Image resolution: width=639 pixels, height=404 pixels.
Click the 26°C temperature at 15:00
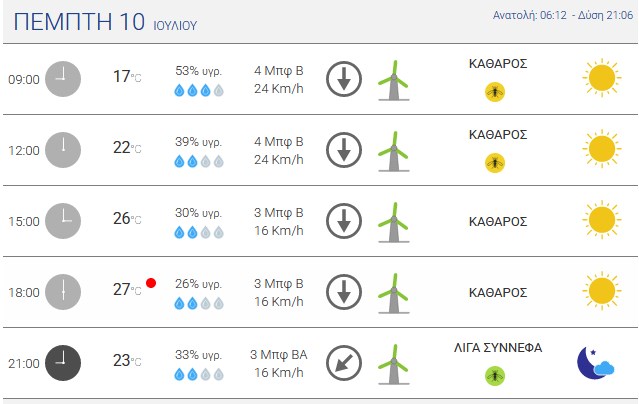[127, 219]
